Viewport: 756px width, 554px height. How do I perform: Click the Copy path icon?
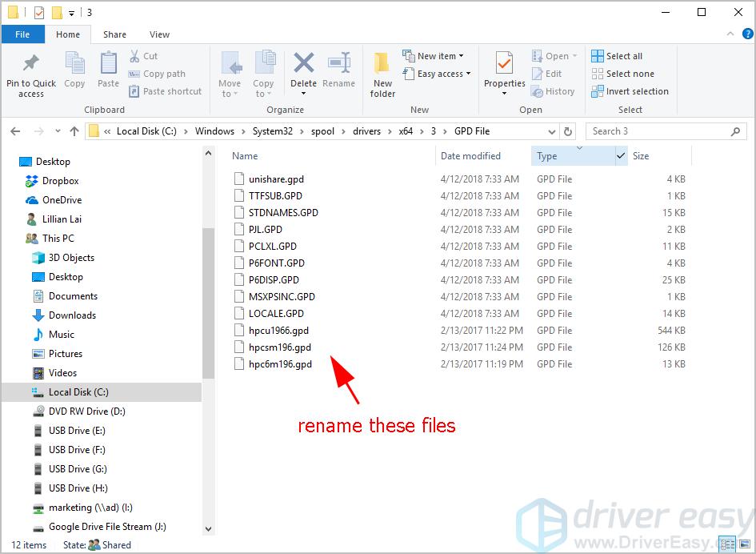pyautogui.click(x=157, y=73)
